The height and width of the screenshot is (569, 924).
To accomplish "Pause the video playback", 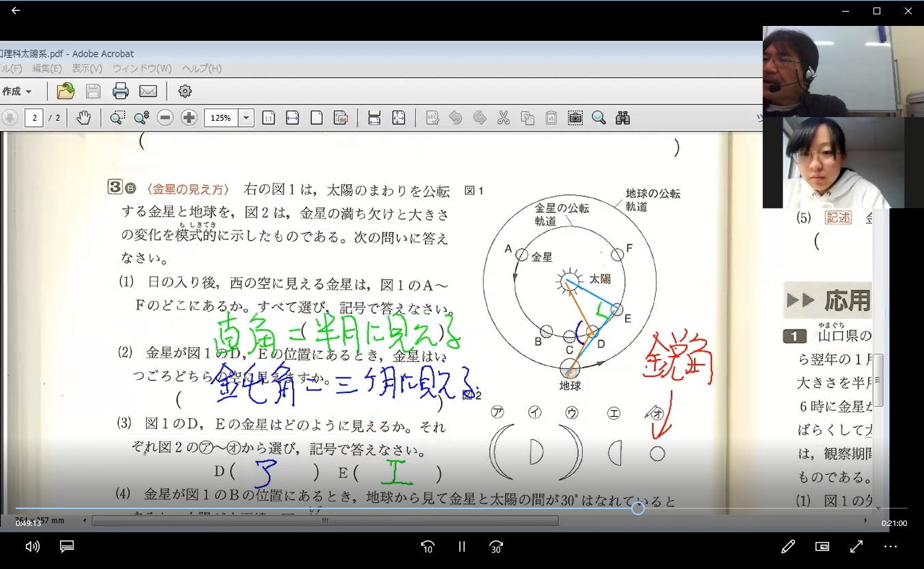I will (x=462, y=546).
